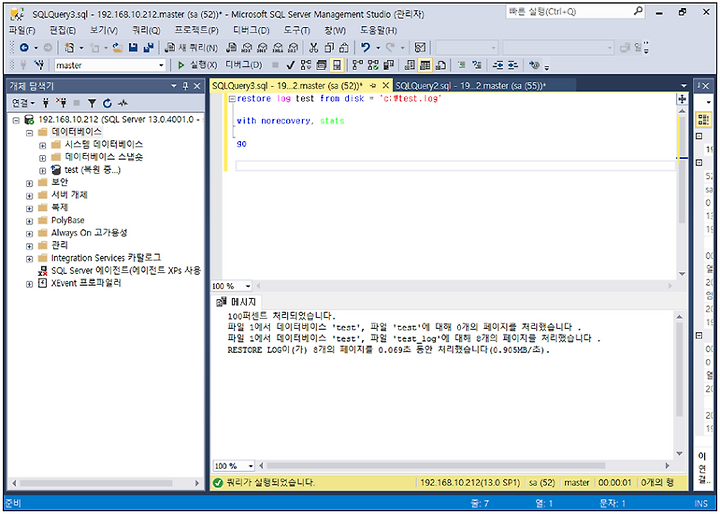Display the estimated execution plan icon
The image size is (720, 514).
(306, 65)
